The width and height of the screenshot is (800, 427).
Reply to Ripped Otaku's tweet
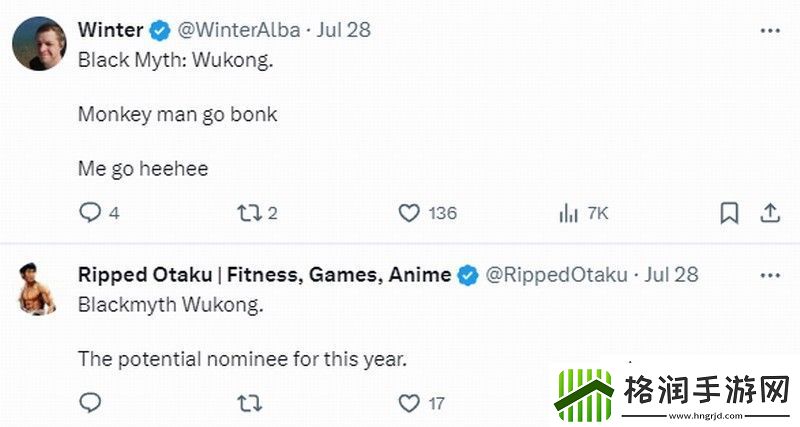pyautogui.click(x=90, y=403)
